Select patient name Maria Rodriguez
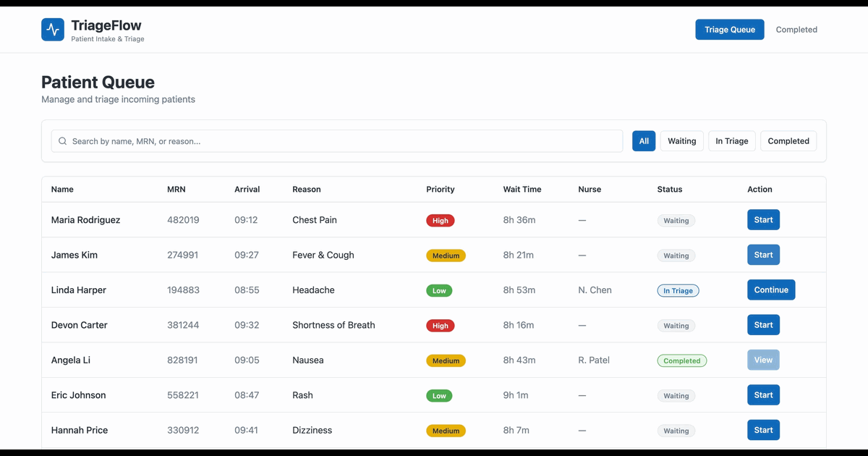This screenshot has height=456, width=868. point(86,220)
